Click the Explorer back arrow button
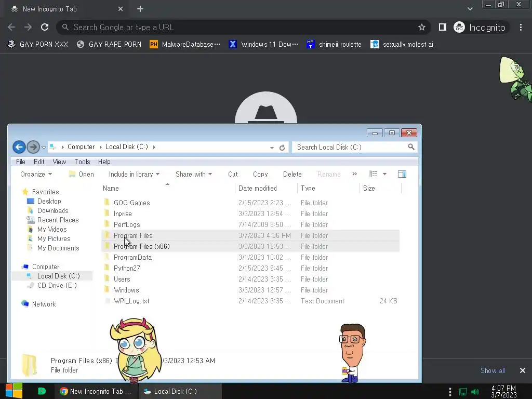The width and height of the screenshot is (532, 399). pos(19,147)
